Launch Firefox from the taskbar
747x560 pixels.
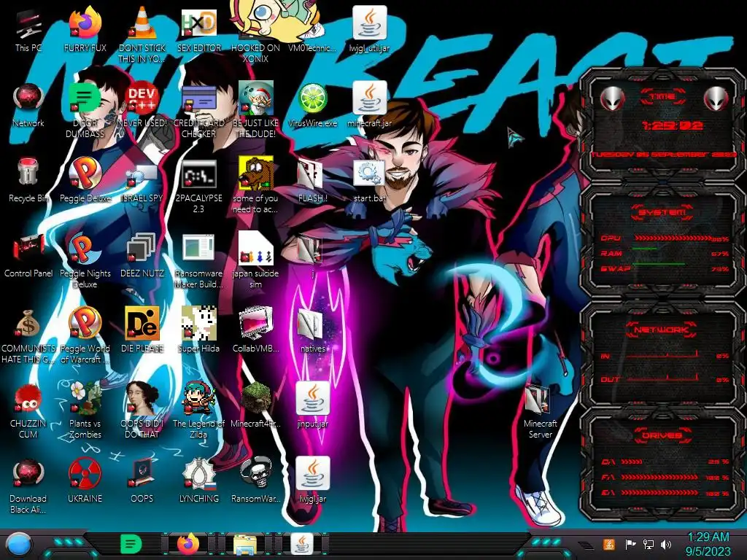188,544
